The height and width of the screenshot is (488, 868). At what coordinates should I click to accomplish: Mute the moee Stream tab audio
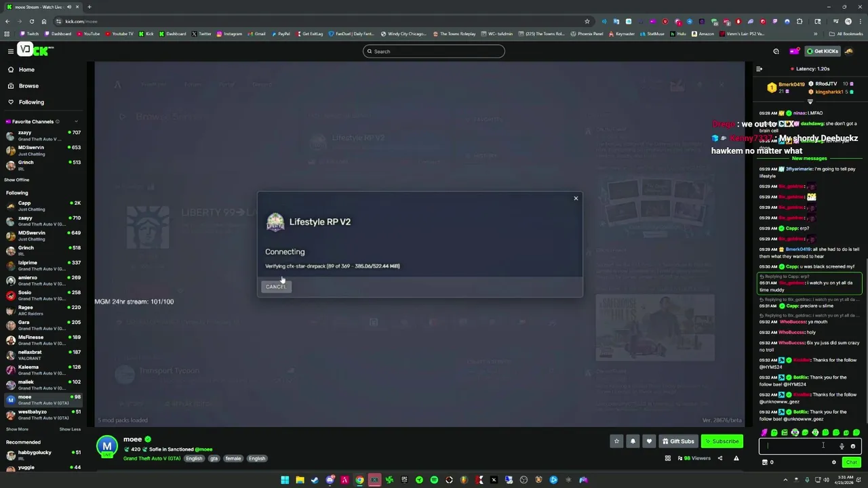coord(68,7)
